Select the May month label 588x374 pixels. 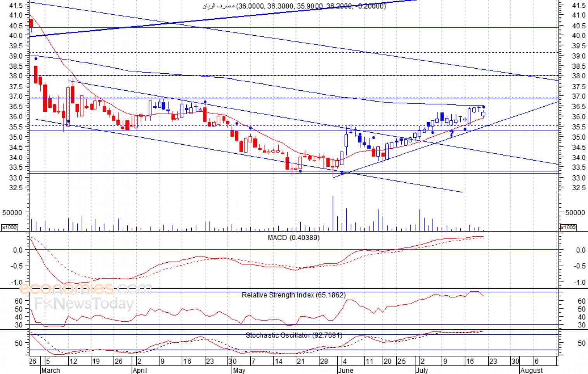coord(239,370)
